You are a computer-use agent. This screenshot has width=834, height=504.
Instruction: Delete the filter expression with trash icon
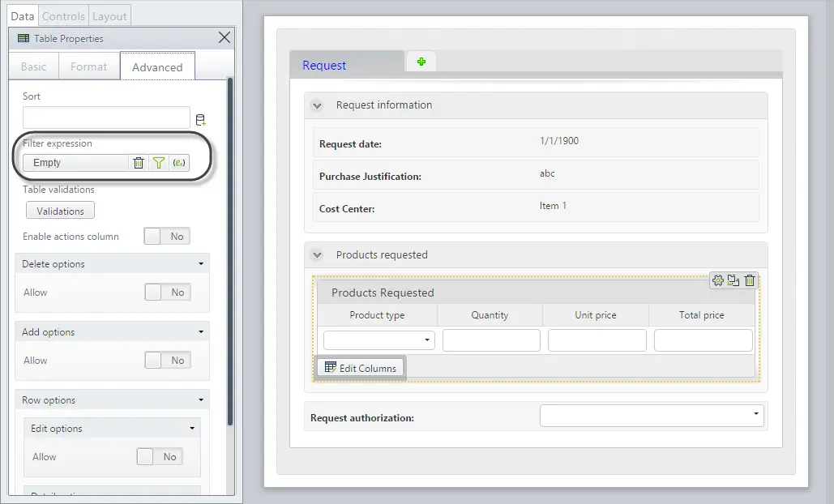pyautogui.click(x=139, y=163)
